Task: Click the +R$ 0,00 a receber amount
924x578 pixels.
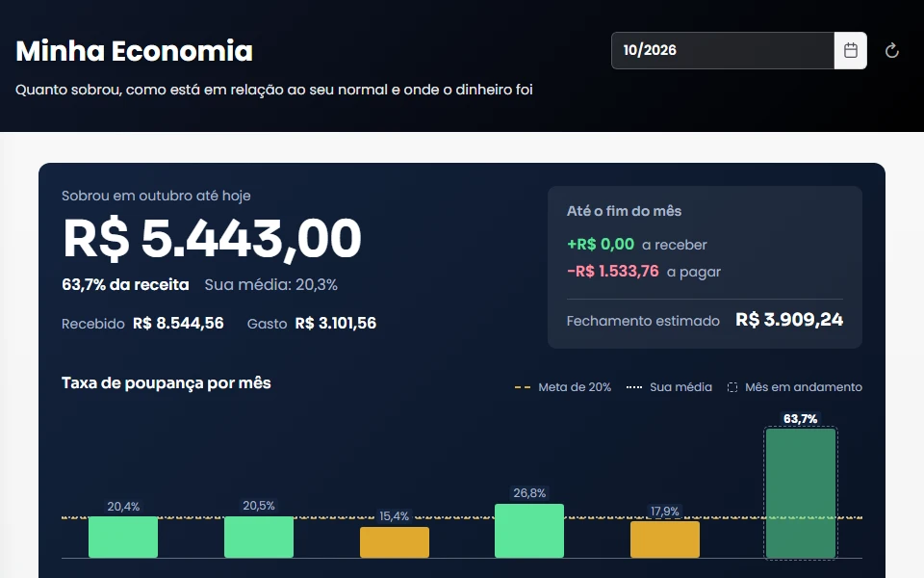Action: [601, 244]
